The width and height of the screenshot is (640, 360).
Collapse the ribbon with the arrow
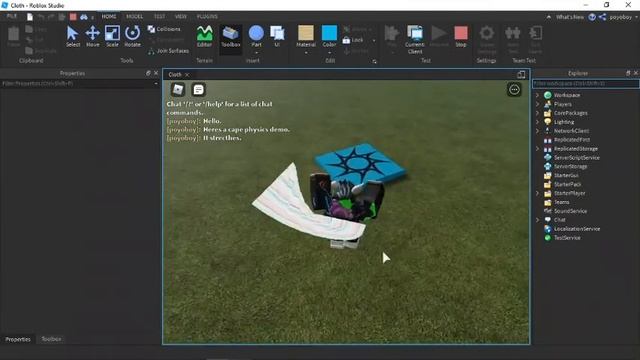click(549, 17)
